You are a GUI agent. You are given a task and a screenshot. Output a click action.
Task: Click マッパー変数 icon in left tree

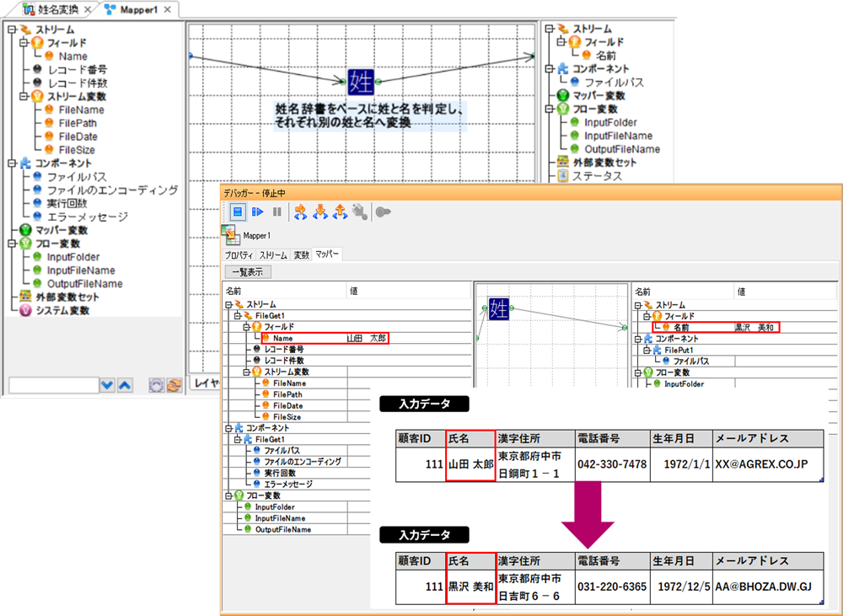pos(25,229)
